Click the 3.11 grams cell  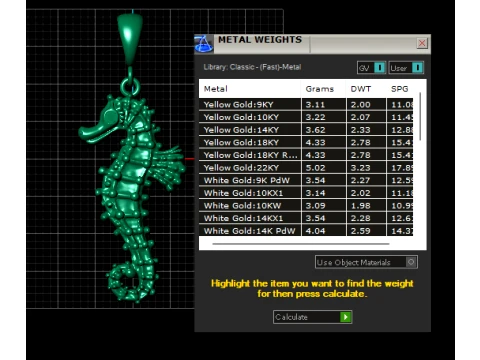click(323, 104)
